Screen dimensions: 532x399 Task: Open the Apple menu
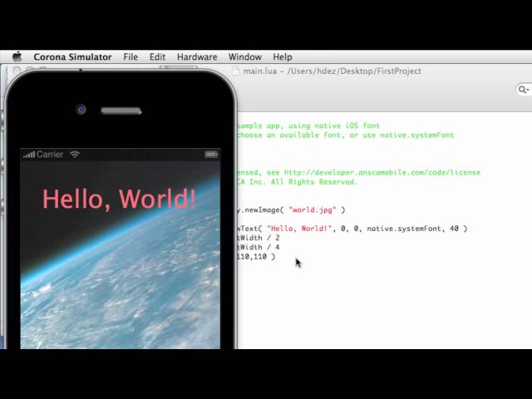pos(17,57)
